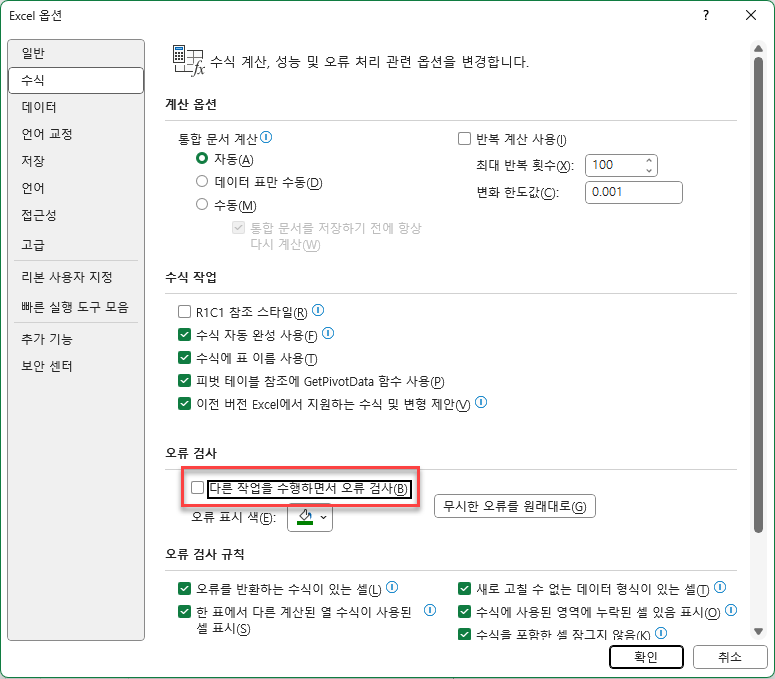Viewport: 775px width, 679px height.
Task: Uncheck 수식 자동 완성 사용
Action: pos(184,335)
